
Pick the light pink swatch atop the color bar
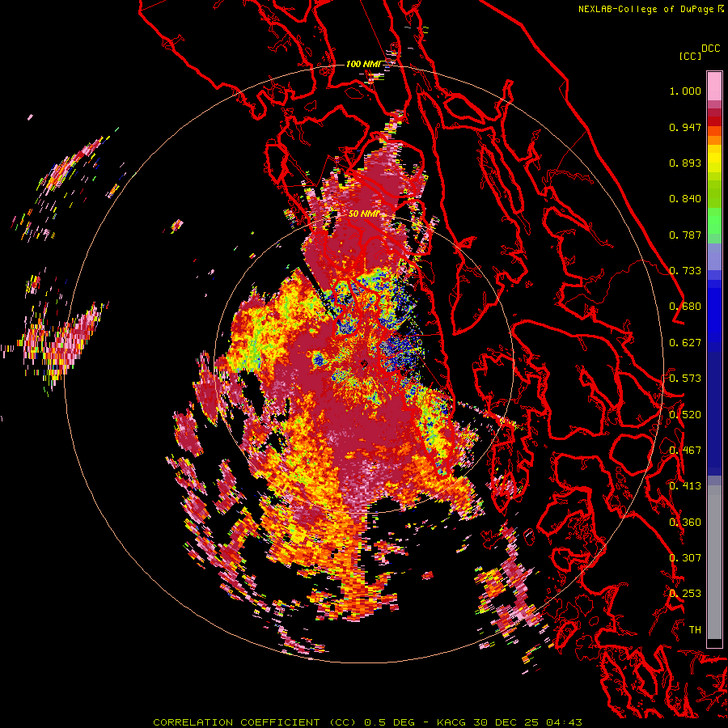[714, 86]
